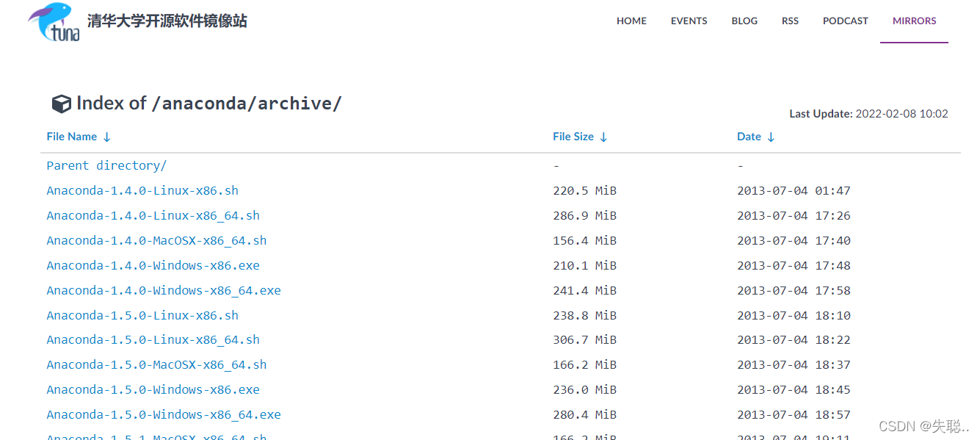The image size is (980, 440).
Task: Click the 清华大学开源软件镜像站 site title
Action: coord(167,21)
